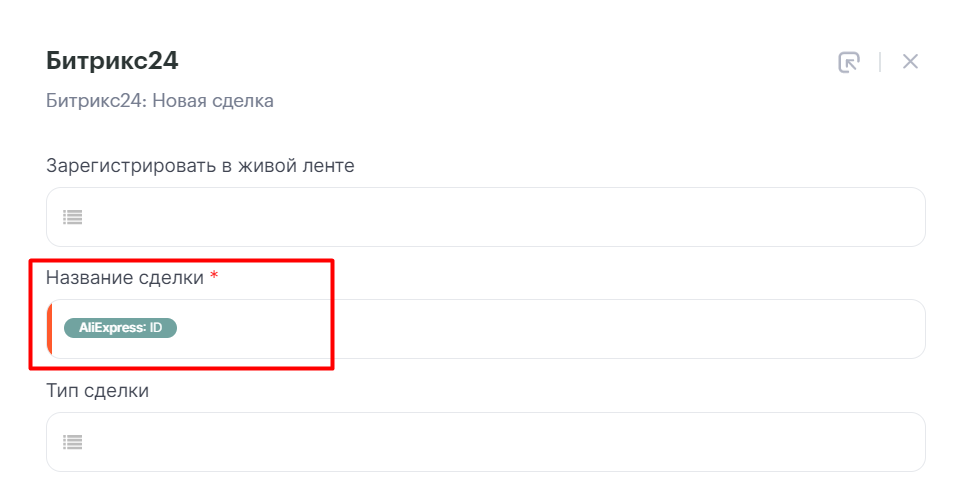Click the Название сделки label text

(125, 277)
